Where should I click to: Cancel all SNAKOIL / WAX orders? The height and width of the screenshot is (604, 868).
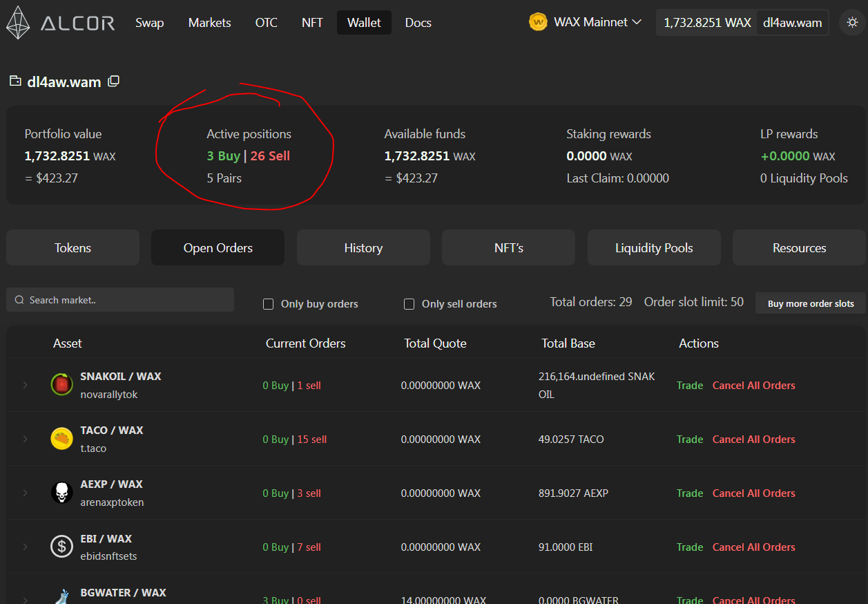pyautogui.click(x=754, y=385)
